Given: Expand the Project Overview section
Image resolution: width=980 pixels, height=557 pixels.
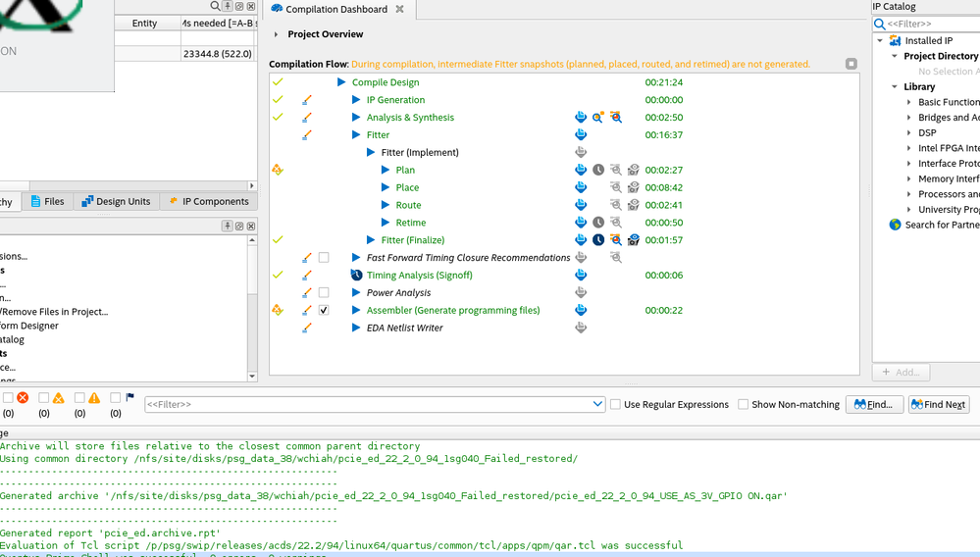Looking at the screenshot, I should (277, 34).
